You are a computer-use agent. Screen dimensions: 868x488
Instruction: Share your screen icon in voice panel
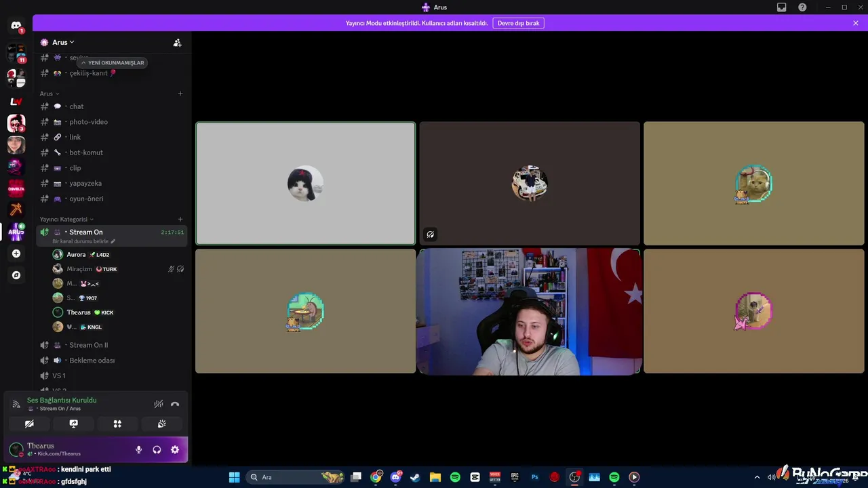pyautogui.click(x=73, y=424)
